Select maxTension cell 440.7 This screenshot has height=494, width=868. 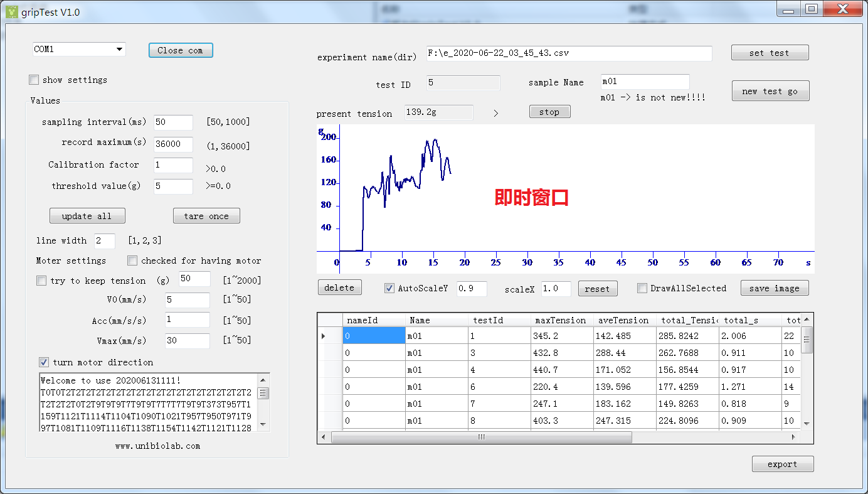tap(562, 370)
